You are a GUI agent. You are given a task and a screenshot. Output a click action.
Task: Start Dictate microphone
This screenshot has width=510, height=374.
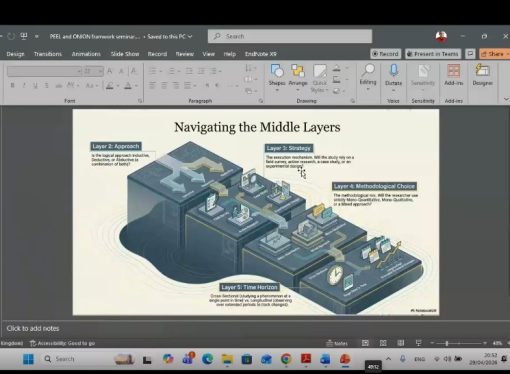coord(393,77)
